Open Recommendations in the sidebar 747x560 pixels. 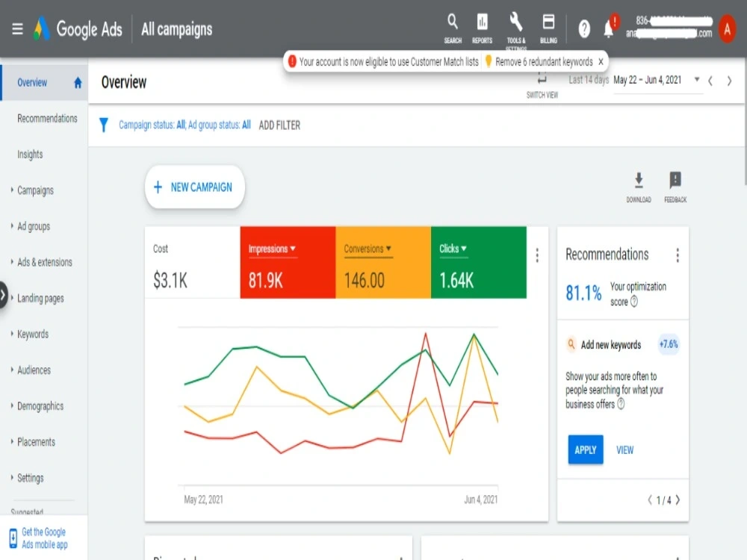(47, 119)
